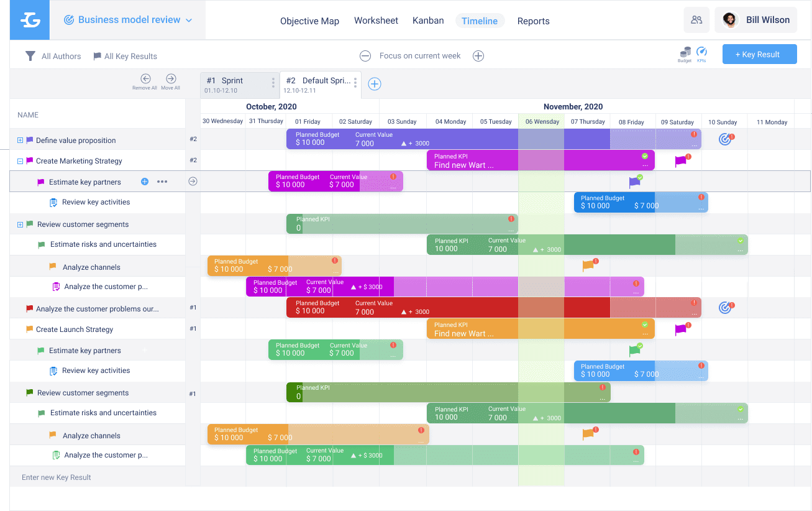Open the team members icon

[696, 20]
